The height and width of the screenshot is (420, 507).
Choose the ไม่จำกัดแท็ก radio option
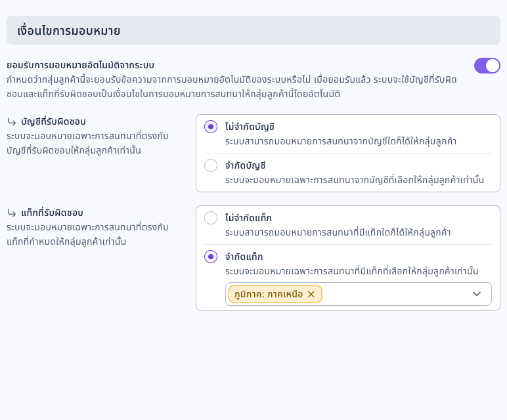[211, 218]
